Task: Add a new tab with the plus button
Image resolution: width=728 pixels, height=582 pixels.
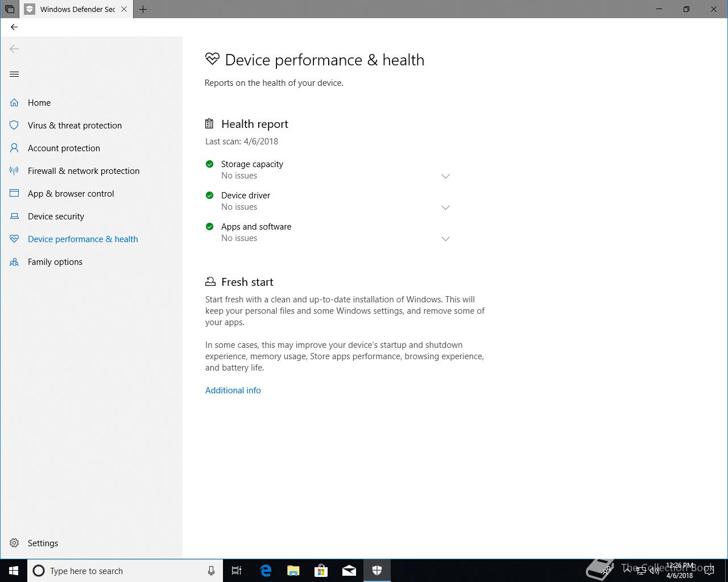Action: tap(143, 9)
